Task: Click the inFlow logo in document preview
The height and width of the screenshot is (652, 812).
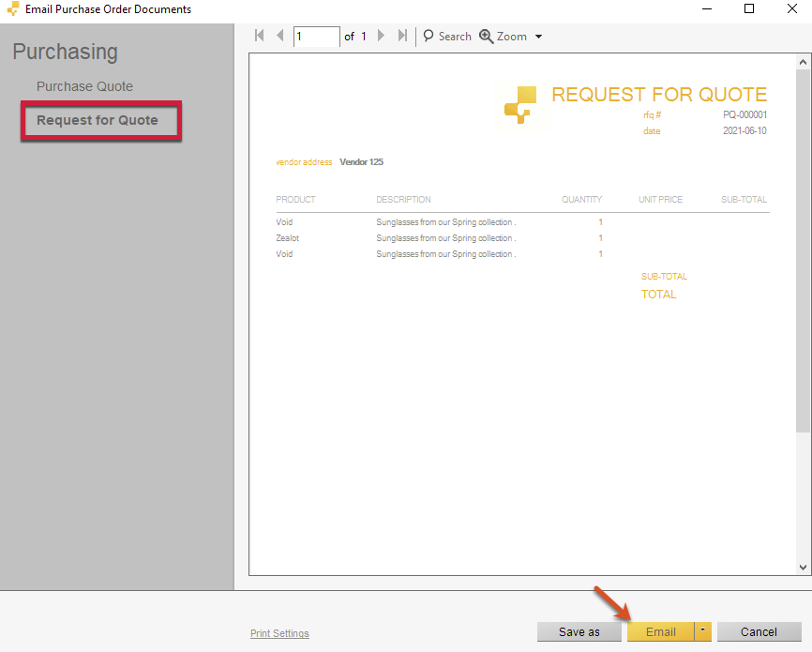Action: (x=521, y=105)
